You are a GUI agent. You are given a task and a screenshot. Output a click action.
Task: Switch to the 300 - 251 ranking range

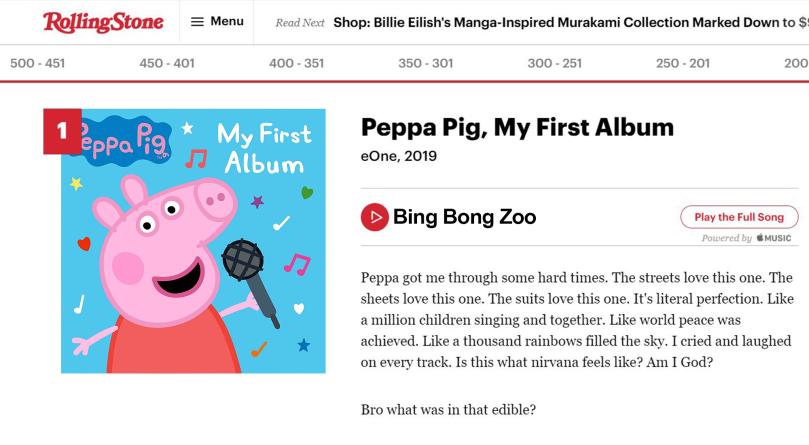point(554,63)
